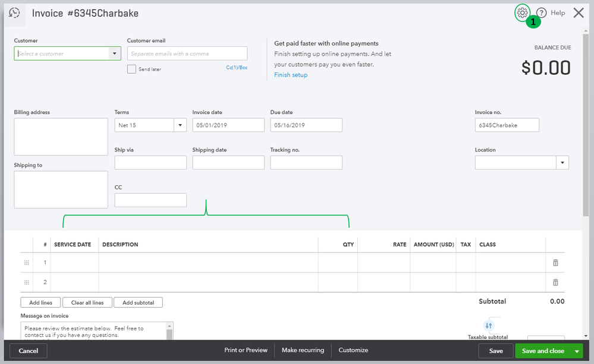This screenshot has height=364, width=594.
Task: Grab the drag handle for line 1
Action: [x=26, y=262]
